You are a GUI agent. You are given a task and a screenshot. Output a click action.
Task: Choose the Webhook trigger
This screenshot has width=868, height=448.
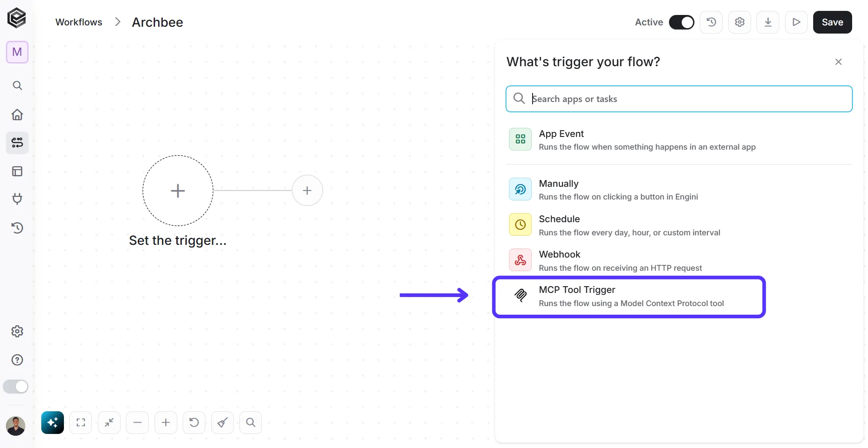[x=679, y=260]
